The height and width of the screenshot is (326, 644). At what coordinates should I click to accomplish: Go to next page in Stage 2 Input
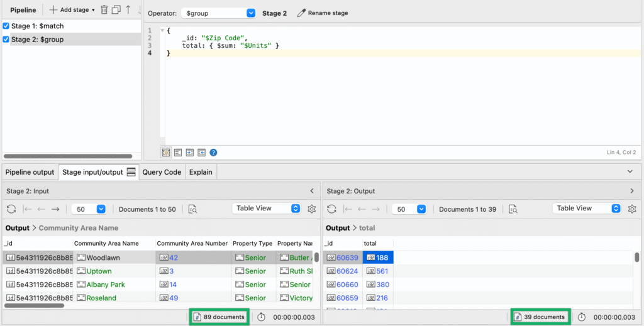tap(55, 209)
